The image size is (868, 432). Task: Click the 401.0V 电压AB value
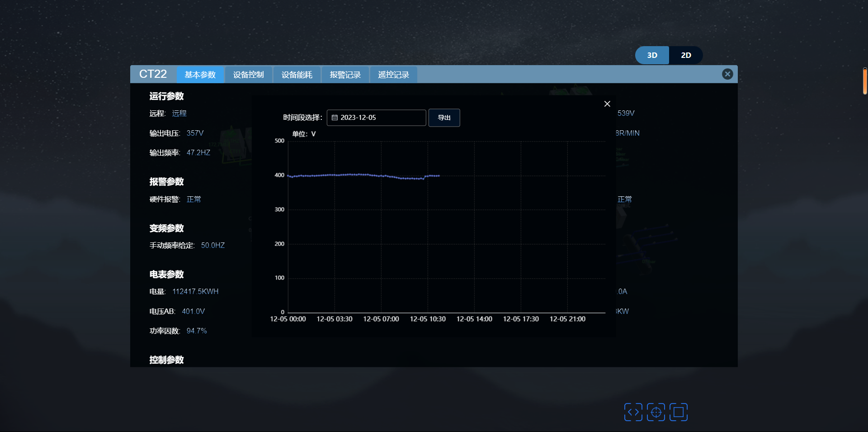(x=193, y=311)
